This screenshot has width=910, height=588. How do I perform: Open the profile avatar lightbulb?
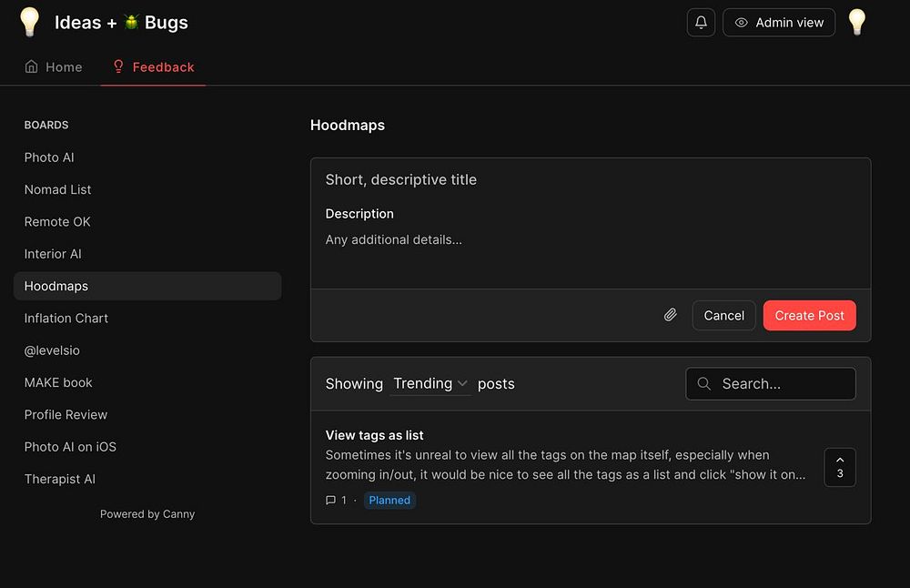[x=856, y=23]
